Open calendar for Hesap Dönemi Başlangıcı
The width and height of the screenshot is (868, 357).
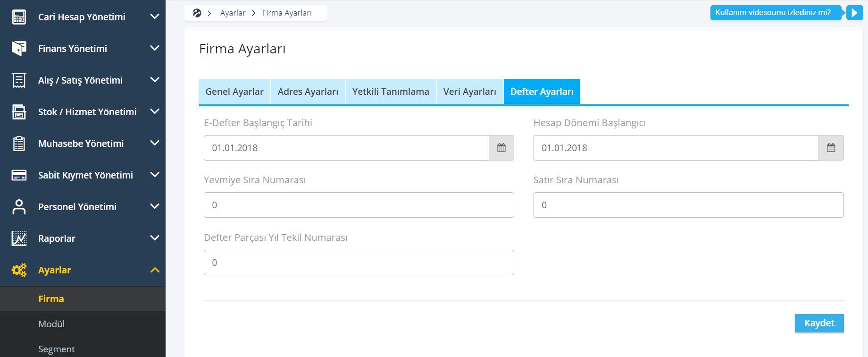pyautogui.click(x=831, y=148)
